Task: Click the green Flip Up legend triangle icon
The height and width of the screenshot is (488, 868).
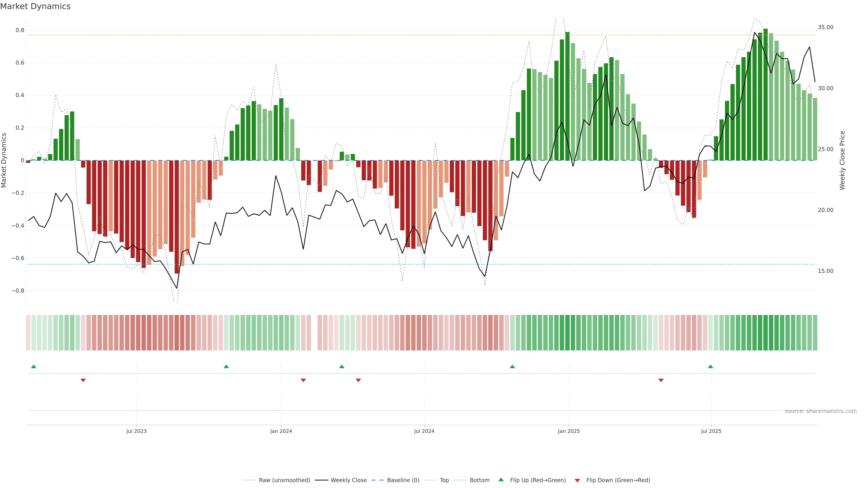Action: click(x=501, y=480)
